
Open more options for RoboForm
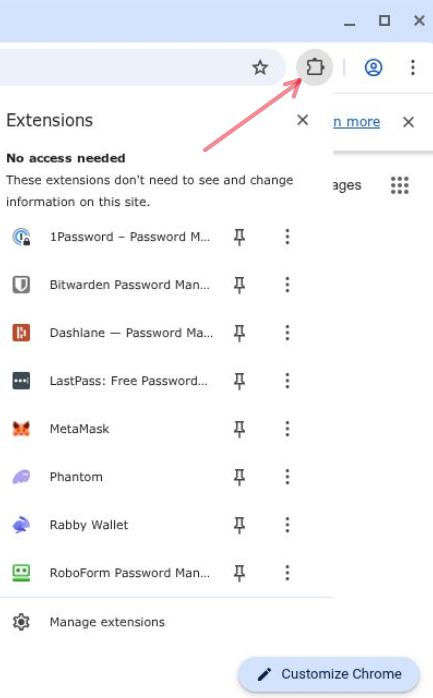(x=287, y=572)
